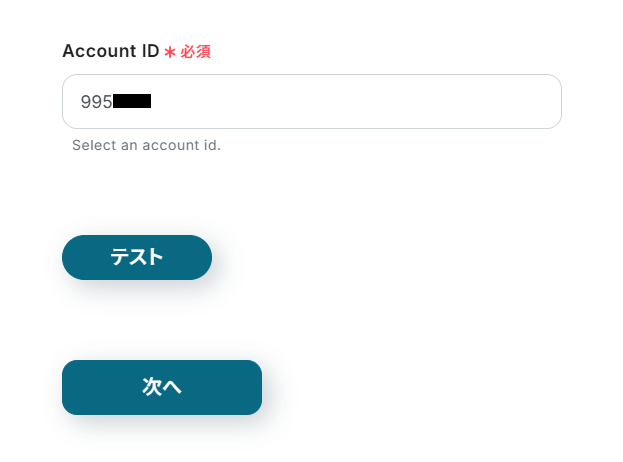Viewport: 623px width, 462px height.
Task: Click the word 'Select' in helper text
Action: (91, 146)
